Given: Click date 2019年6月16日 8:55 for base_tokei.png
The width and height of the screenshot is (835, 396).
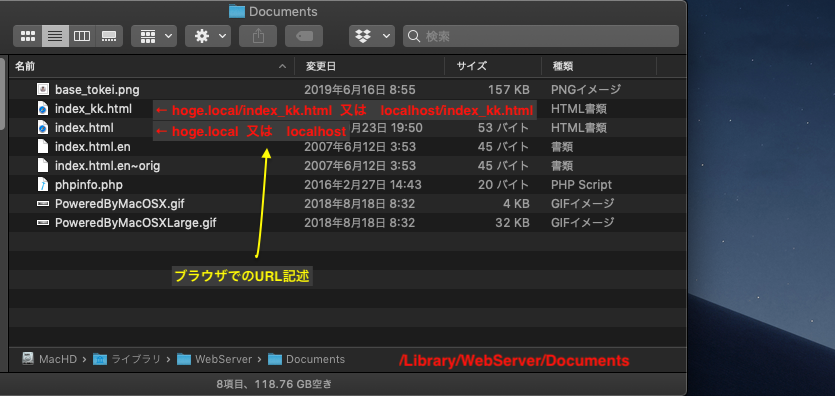Looking at the screenshot, I should click(x=359, y=89).
